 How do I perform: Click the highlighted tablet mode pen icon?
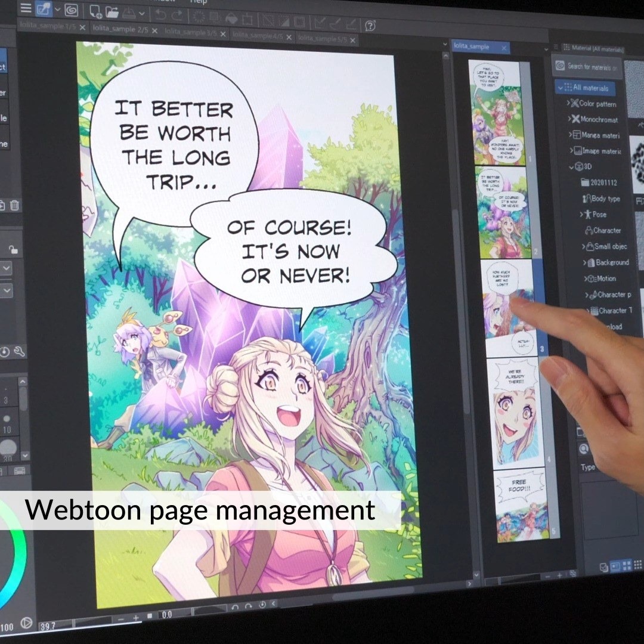pyautogui.click(x=43, y=9)
